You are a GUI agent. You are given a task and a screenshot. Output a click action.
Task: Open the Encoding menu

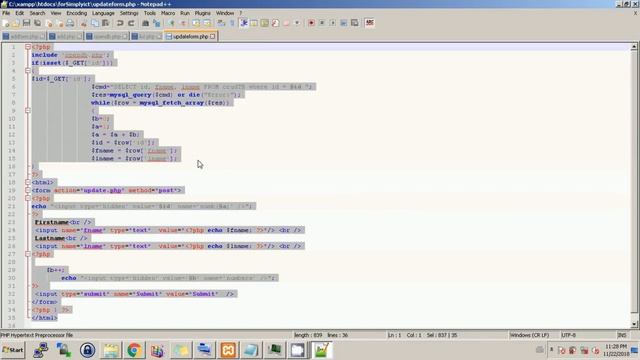(77, 13)
